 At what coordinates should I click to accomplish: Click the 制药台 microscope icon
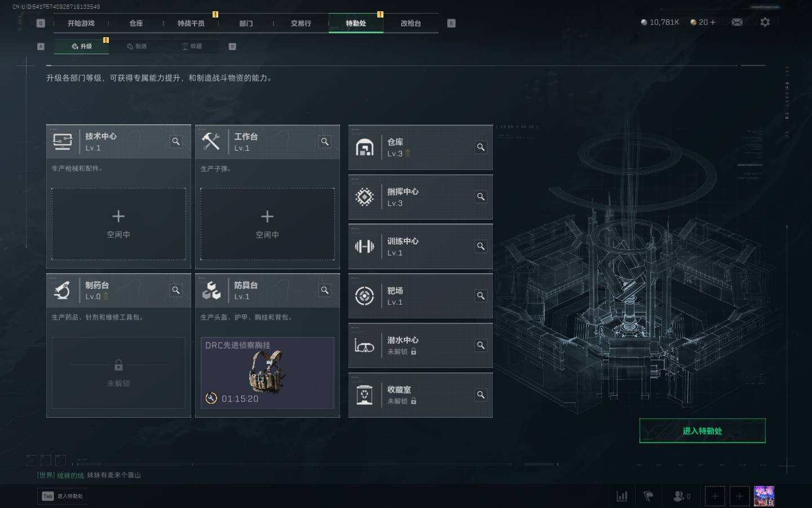pyautogui.click(x=62, y=291)
